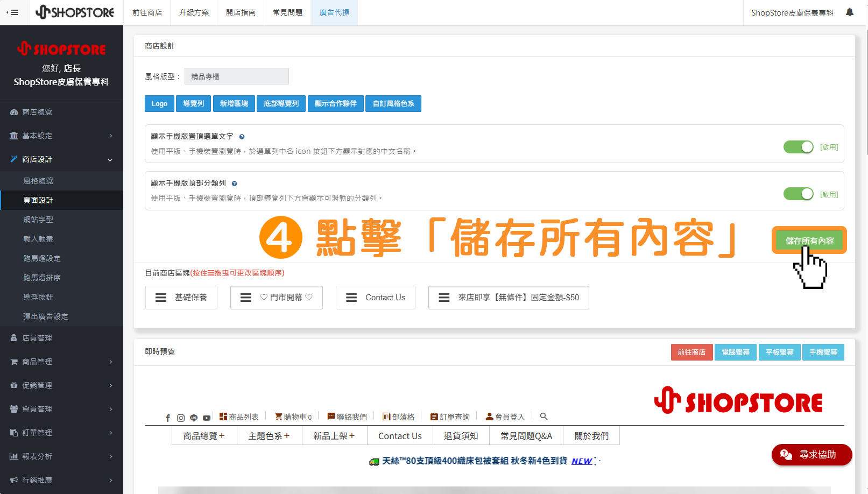Toggle 顯示手機版置頂選單文字 switch
This screenshot has width=868, height=494.
pos(798,147)
